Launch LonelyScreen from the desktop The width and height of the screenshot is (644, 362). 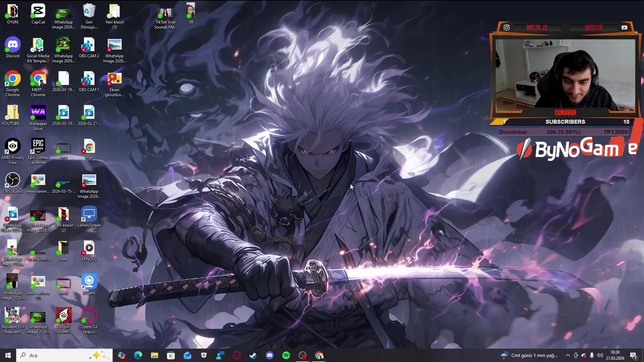pyautogui.click(x=89, y=217)
